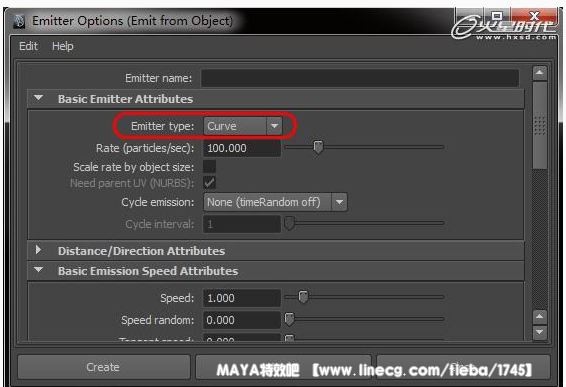Open the Cycle emission dropdown
The image size is (566, 387).
[275, 202]
